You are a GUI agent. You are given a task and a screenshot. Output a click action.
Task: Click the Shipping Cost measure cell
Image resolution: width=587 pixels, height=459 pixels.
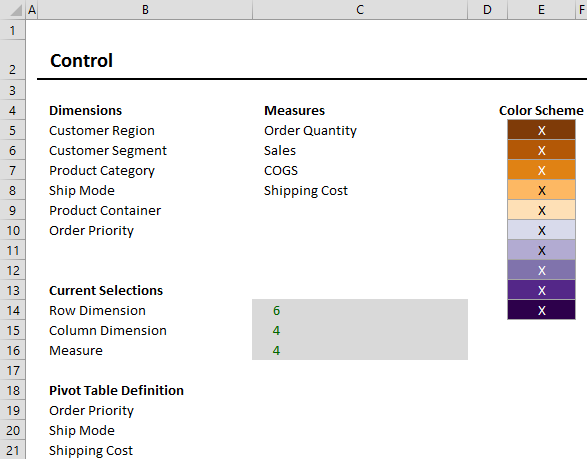click(360, 191)
